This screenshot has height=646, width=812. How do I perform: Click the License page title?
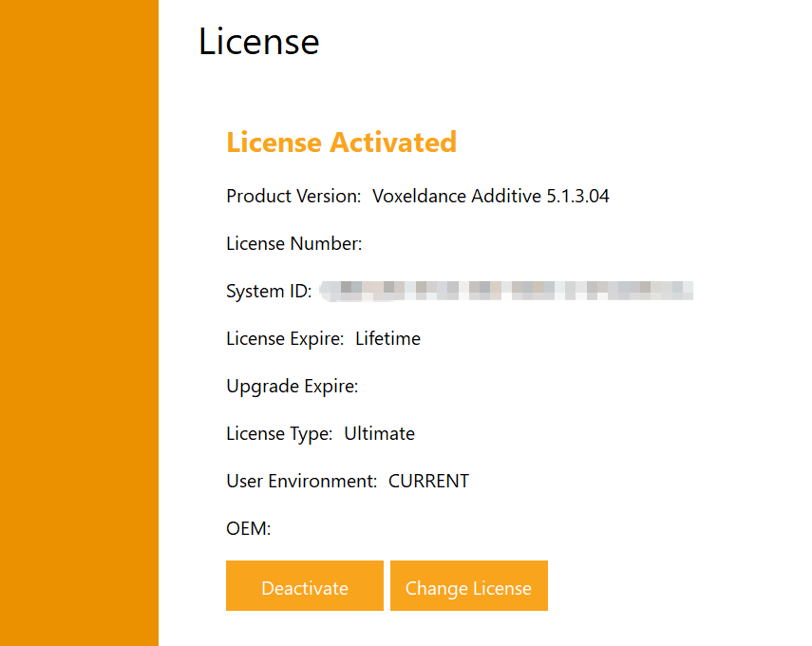tap(258, 42)
